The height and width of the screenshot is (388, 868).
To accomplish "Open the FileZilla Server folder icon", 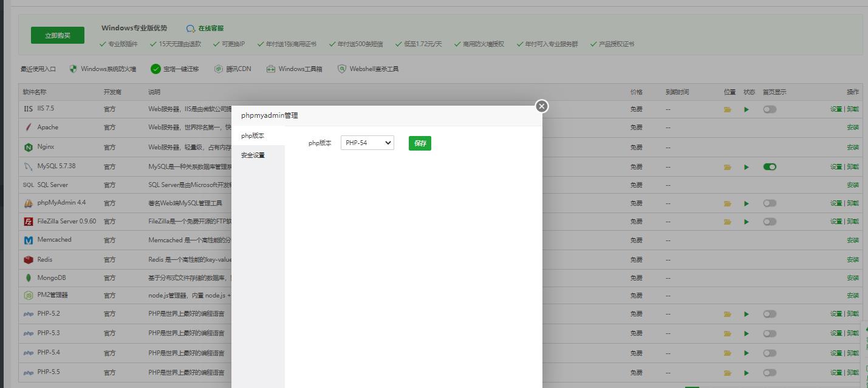I will coord(727,222).
